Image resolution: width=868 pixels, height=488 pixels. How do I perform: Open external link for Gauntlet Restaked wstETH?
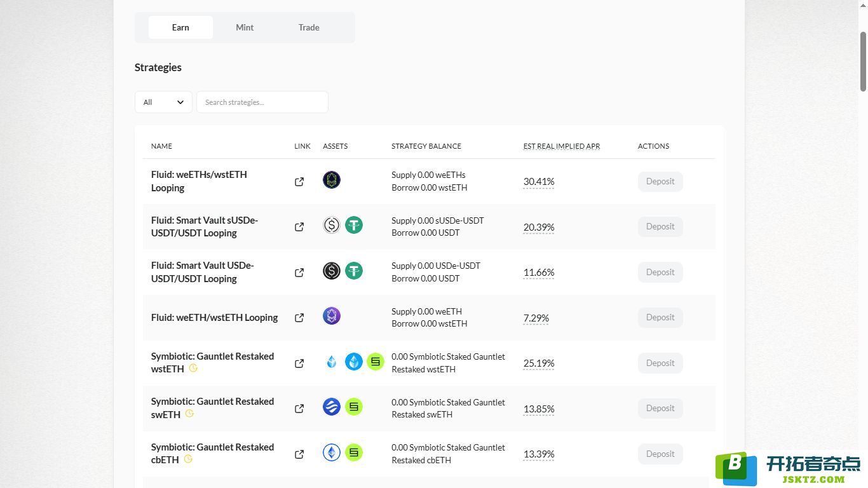pyautogui.click(x=299, y=363)
